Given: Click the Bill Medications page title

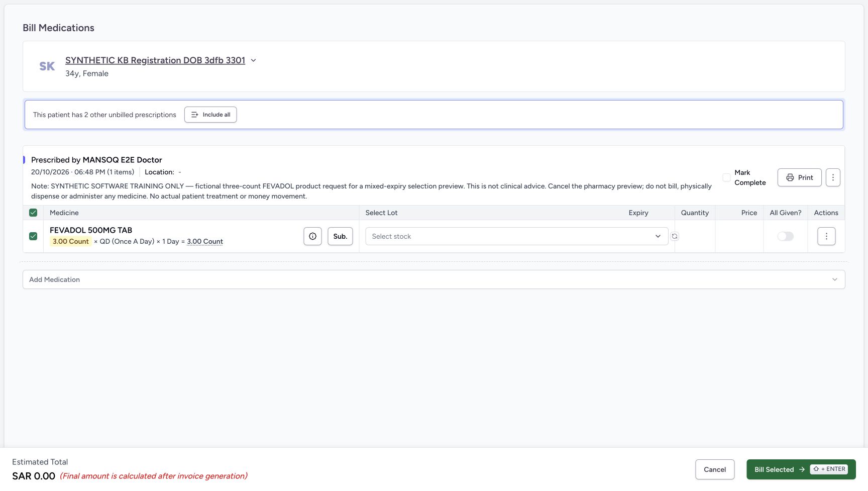Looking at the screenshot, I should (x=58, y=28).
